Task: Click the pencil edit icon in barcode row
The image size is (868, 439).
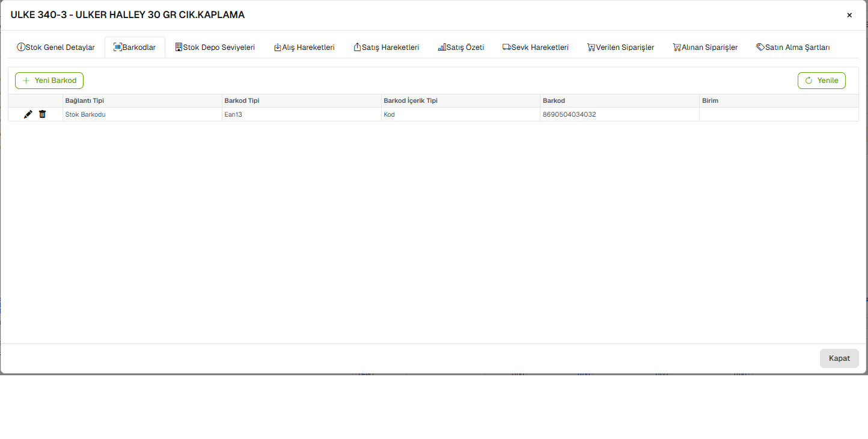Action: click(28, 114)
